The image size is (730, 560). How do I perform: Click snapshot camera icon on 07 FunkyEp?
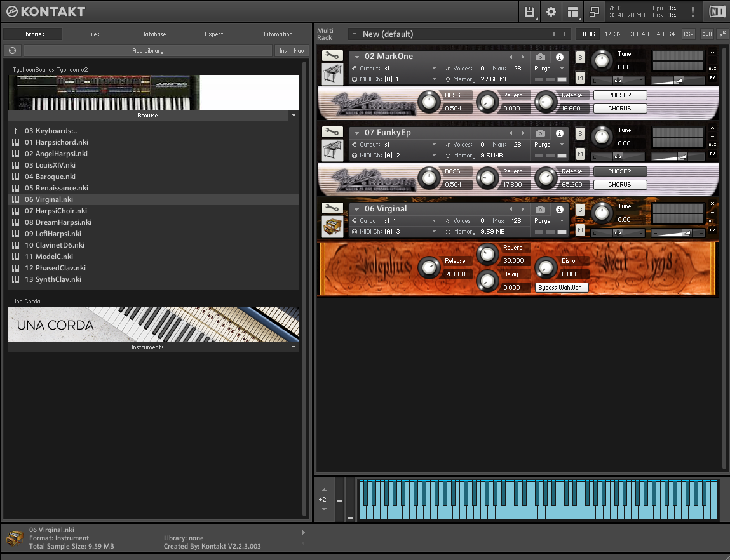pyautogui.click(x=540, y=133)
